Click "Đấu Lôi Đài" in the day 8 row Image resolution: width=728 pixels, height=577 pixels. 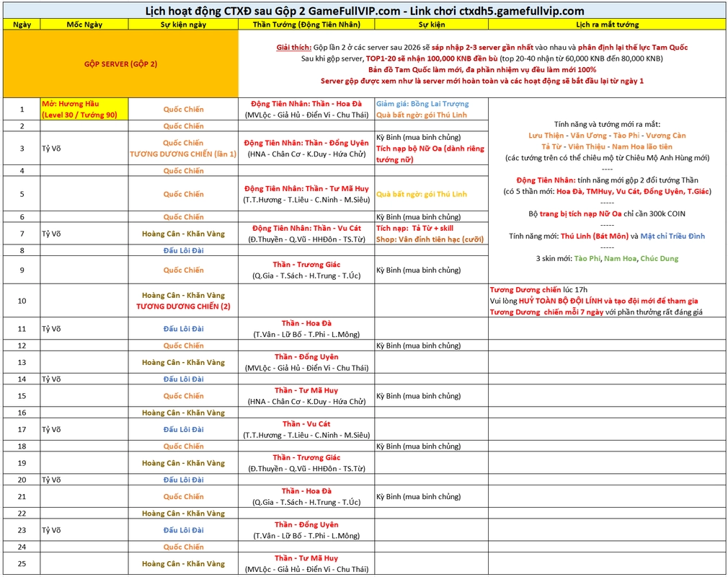[x=183, y=250]
